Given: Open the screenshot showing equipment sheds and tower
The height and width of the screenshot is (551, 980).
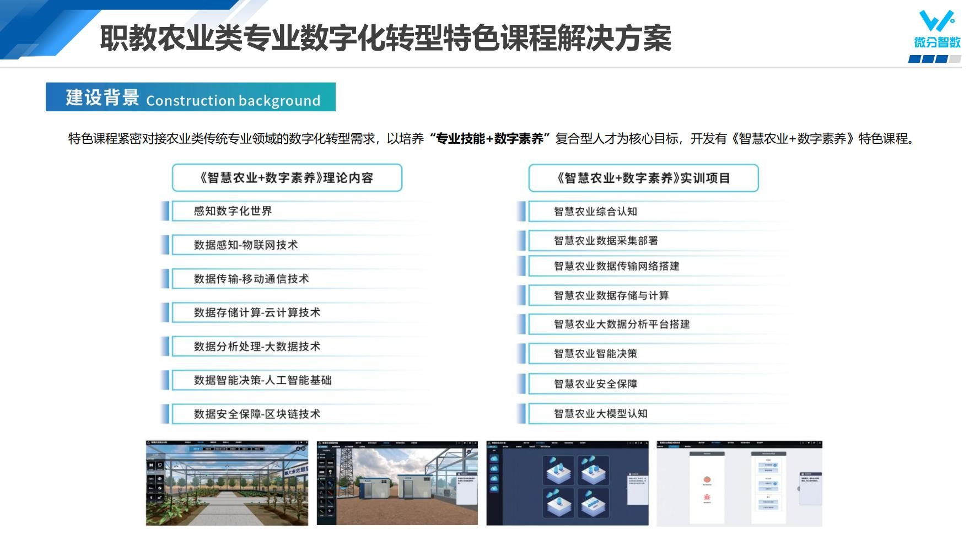Looking at the screenshot, I should 397,483.
